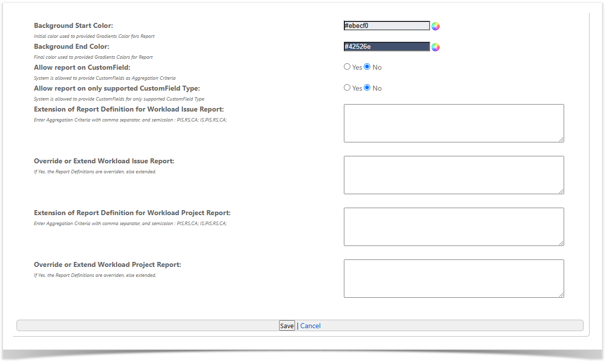Select Yes for Allow report on CustomField
This screenshot has height=364, width=609.
pos(347,67)
